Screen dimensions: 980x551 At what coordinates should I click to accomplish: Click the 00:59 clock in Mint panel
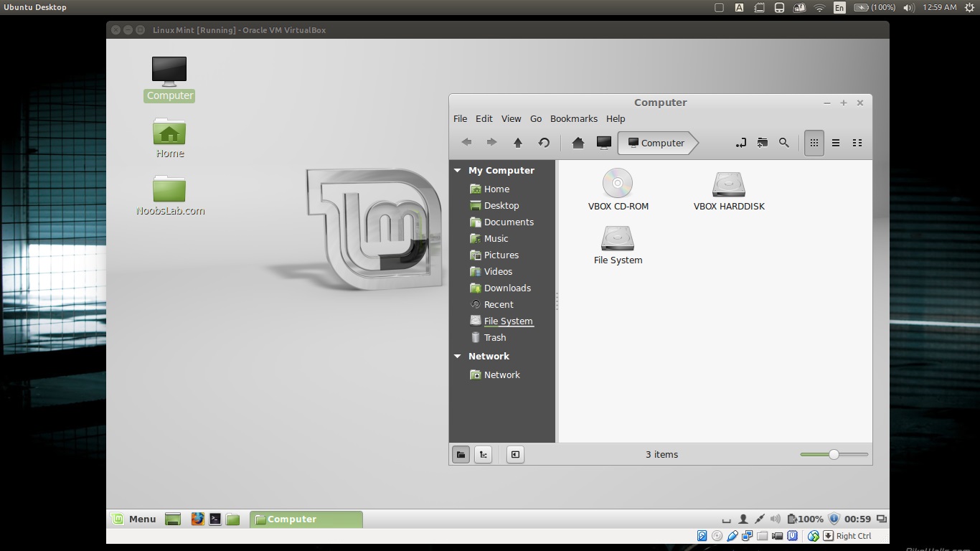[x=857, y=519]
